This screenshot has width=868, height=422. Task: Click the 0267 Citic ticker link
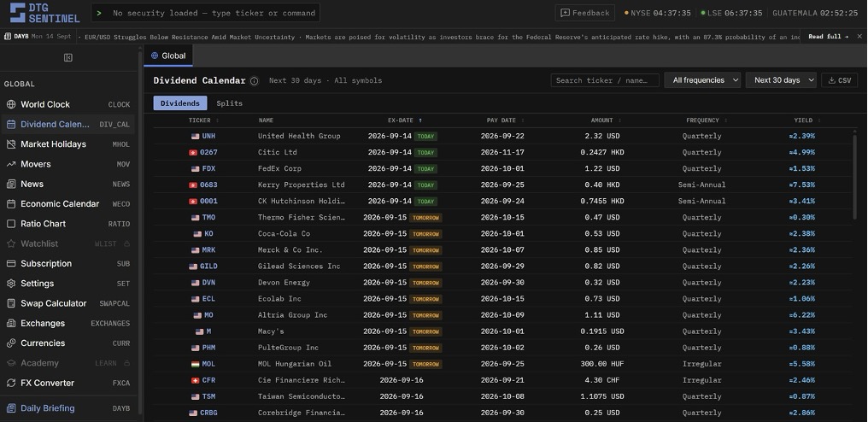[x=208, y=152]
